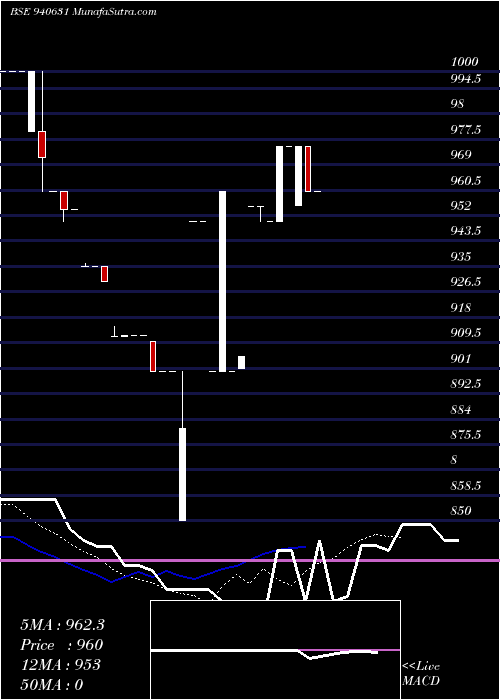Click the 858.5 price axis label
Image resolution: width=500 pixels, height=700 pixels.
466,485
